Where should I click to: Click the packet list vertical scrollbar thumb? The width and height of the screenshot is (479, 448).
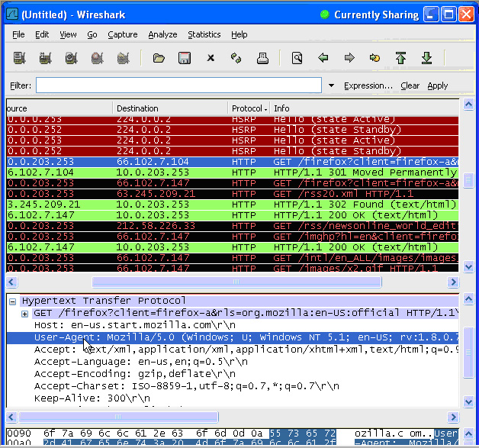pyautogui.click(x=468, y=181)
